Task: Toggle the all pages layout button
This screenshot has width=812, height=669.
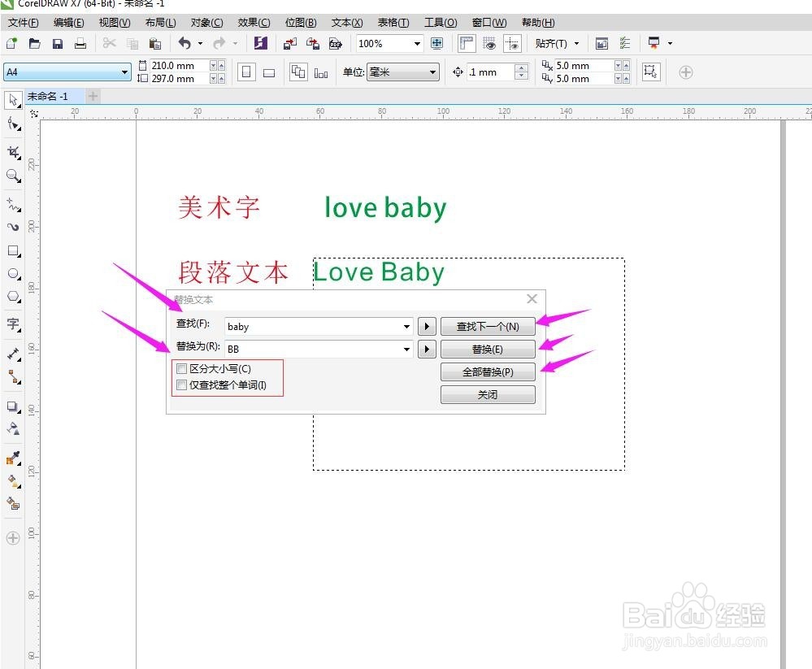Action: click(298, 72)
